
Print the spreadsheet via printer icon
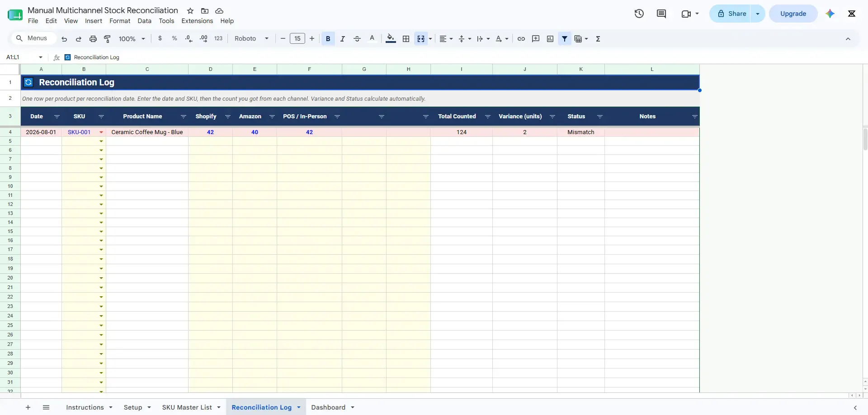[x=93, y=39]
